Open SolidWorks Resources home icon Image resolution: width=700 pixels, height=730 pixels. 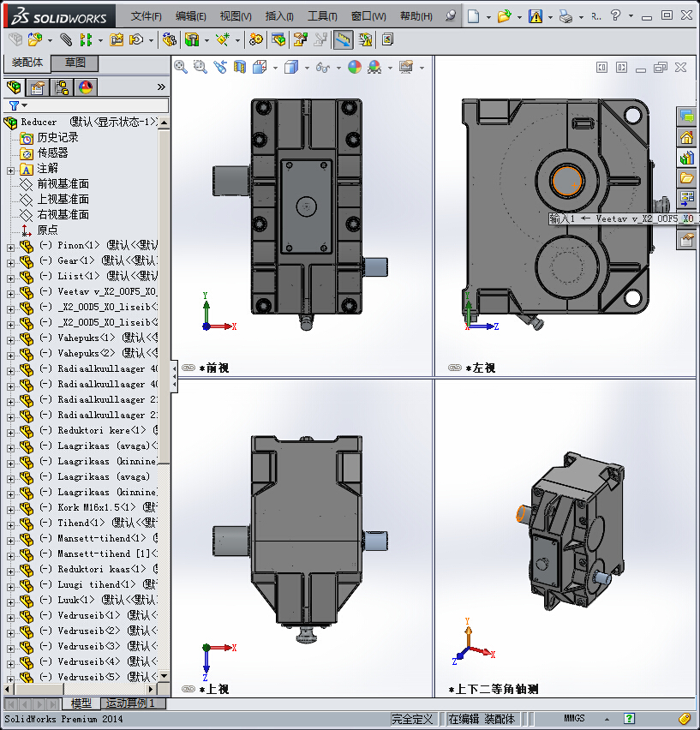pyautogui.click(x=686, y=137)
